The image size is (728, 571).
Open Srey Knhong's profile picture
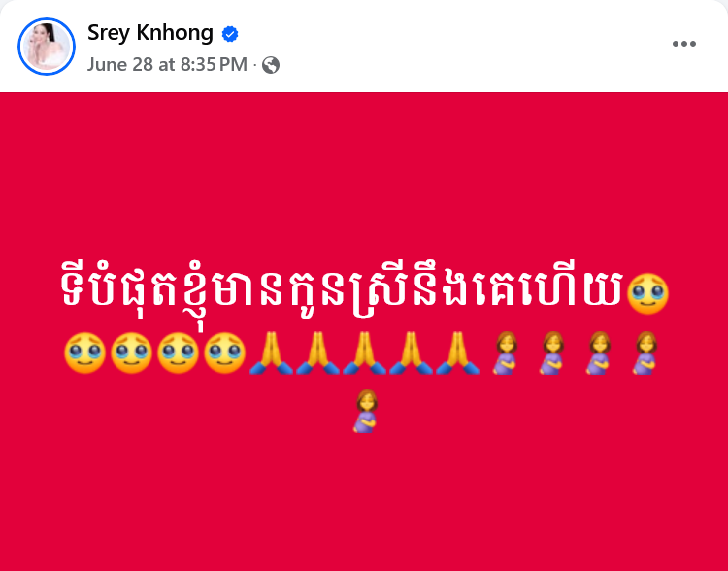(x=47, y=47)
